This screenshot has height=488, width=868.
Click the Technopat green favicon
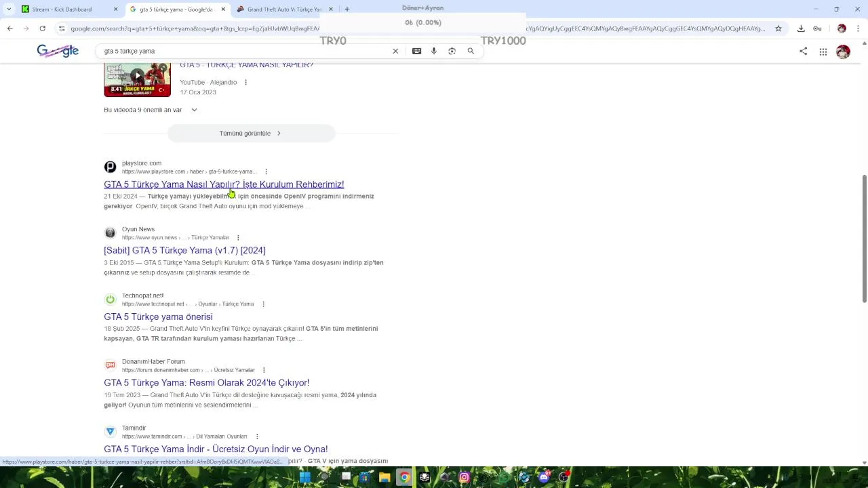[x=110, y=299]
